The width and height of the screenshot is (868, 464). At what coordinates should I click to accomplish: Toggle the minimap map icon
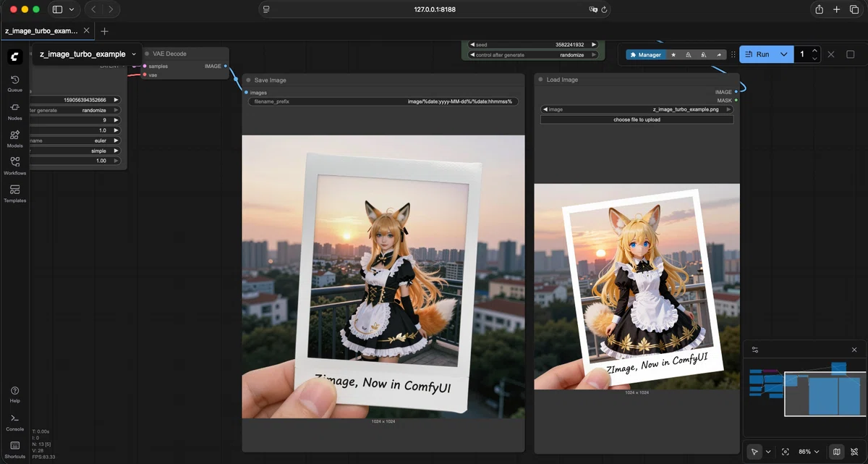pos(837,452)
